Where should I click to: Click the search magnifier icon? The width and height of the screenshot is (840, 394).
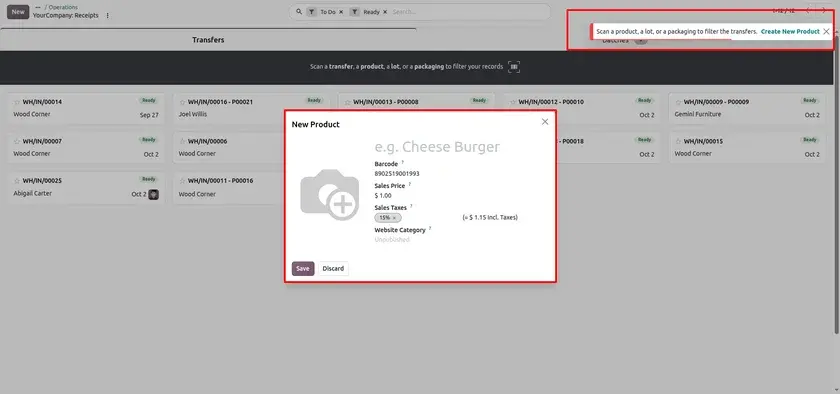point(299,11)
